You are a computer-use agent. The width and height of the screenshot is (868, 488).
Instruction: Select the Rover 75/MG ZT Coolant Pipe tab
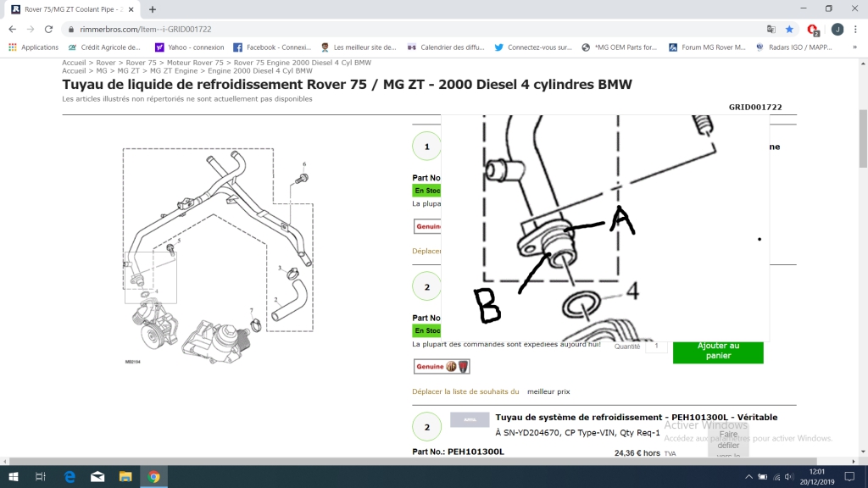tap(72, 9)
